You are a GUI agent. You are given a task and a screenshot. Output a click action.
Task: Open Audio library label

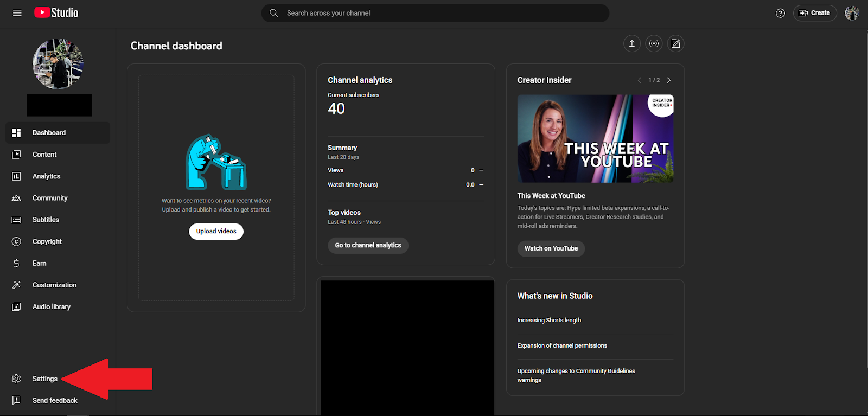tap(52, 306)
